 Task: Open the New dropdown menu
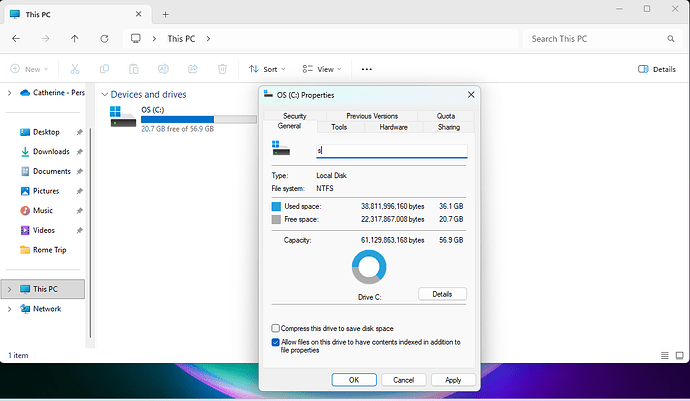pyautogui.click(x=30, y=69)
